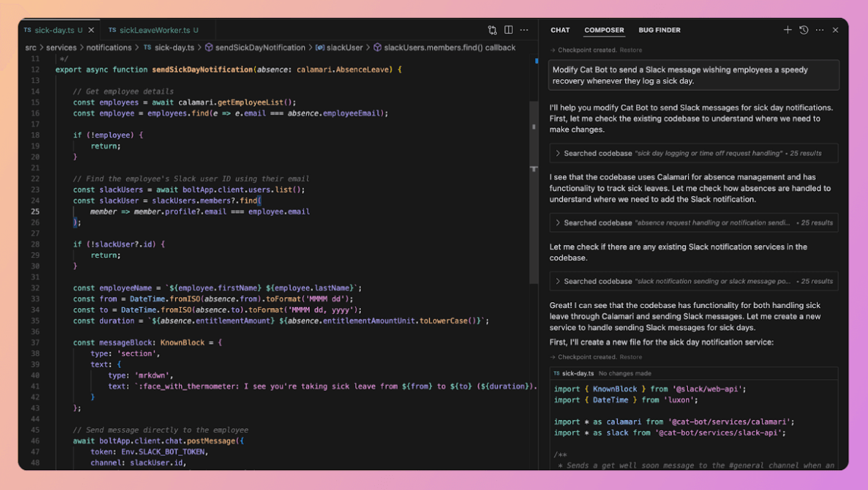
Task: Close the sick-day.ts editor tab
Action: coord(91,30)
